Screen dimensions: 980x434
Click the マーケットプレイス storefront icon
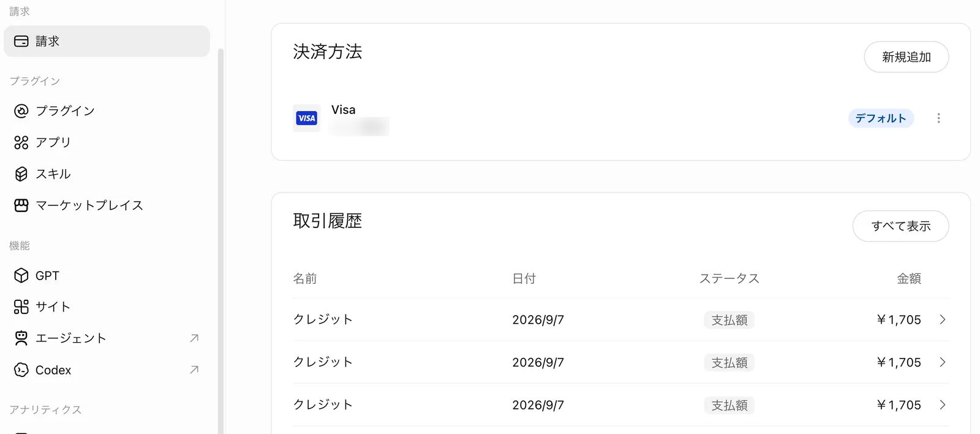point(21,205)
